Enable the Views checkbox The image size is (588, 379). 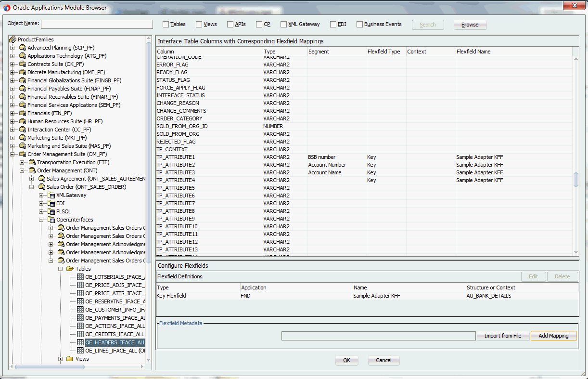pyautogui.click(x=199, y=25)
